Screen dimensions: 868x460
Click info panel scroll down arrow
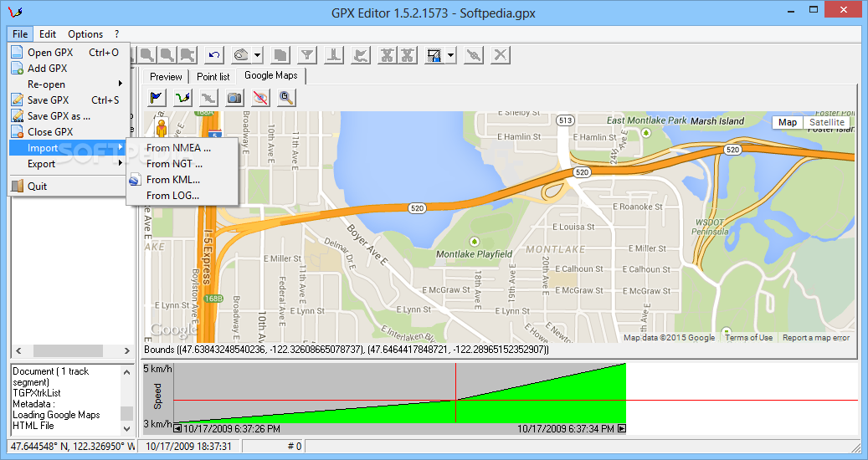(126, 428)
